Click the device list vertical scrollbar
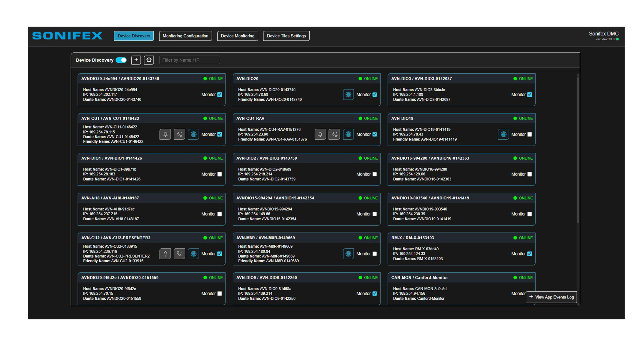 click(578, 150)
